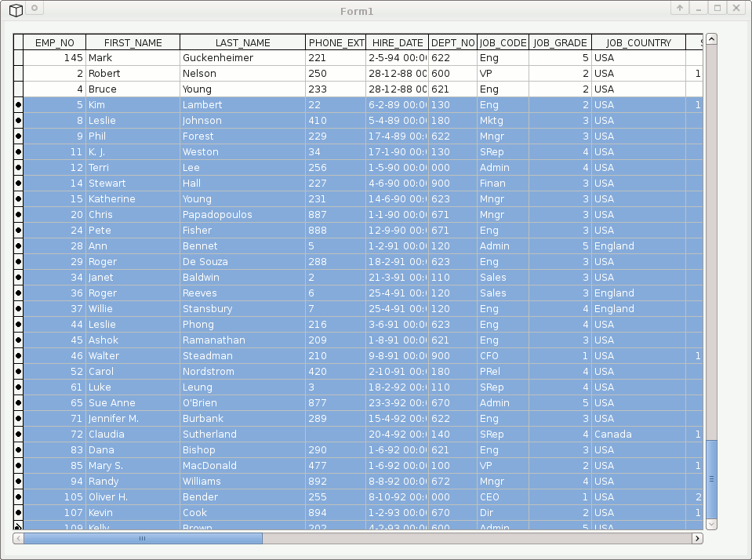The width and height of the screenshot is (752, 560).
Task: Toggle row marker for Claudia Sutherland
Action: (x=18, y=434)
